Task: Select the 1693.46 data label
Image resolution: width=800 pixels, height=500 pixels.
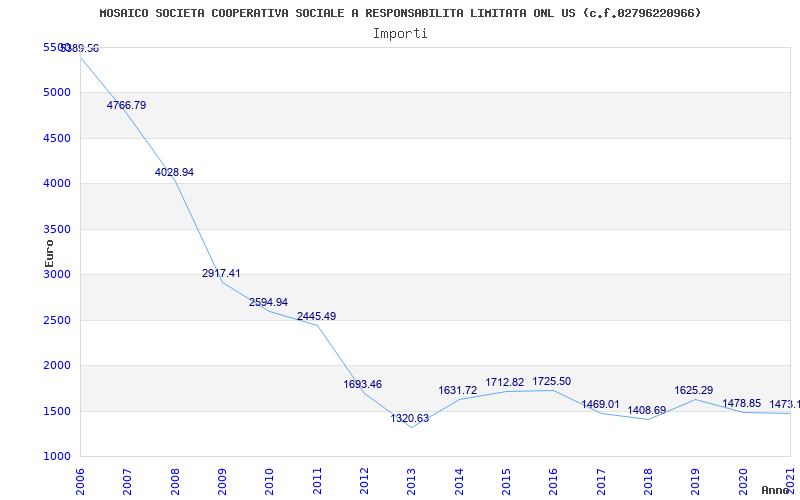Action: pos(362,384)
